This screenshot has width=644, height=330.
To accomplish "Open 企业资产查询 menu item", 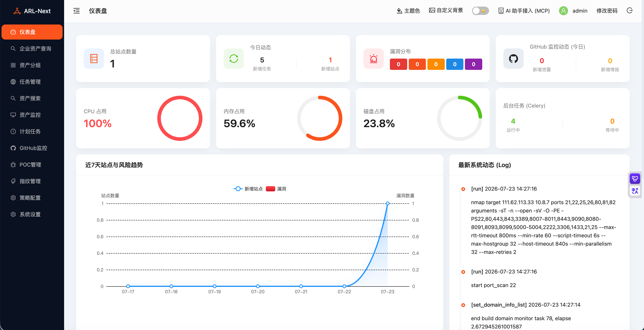I will click(32, 48).
